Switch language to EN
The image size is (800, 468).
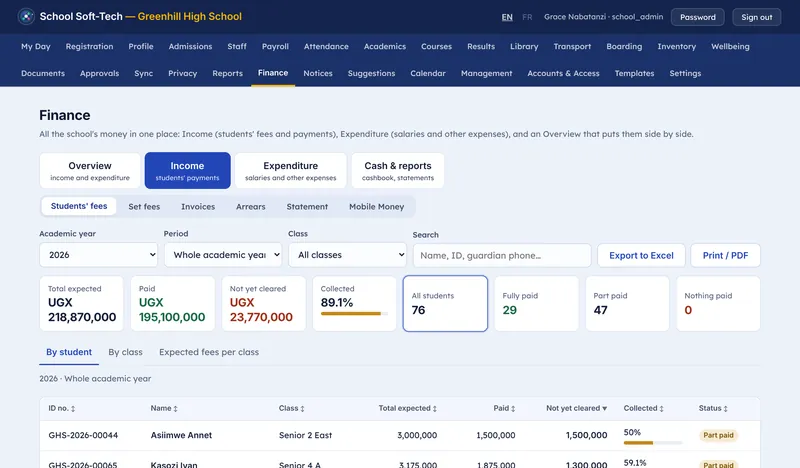[507, 17]
